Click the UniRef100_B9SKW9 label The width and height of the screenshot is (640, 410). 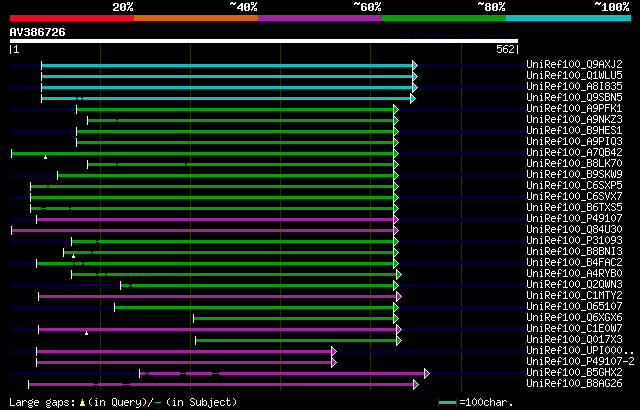[574, 175]
